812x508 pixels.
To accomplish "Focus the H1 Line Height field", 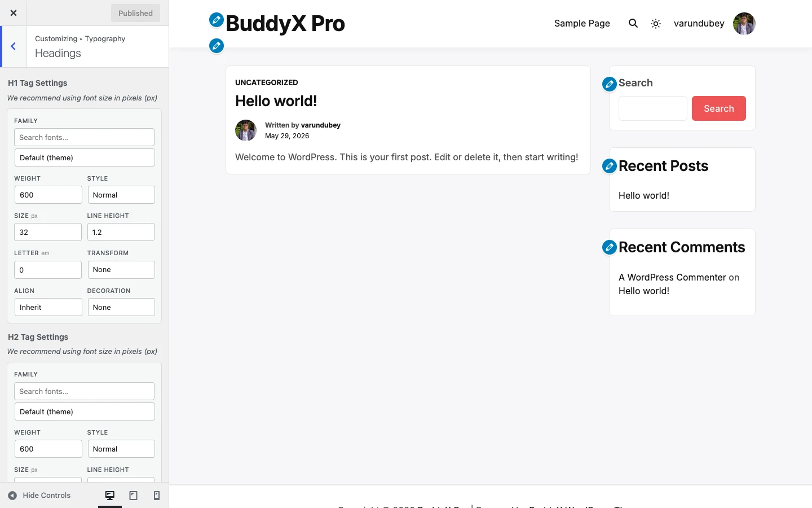I will pyautogui.click(x=121, y=232).
